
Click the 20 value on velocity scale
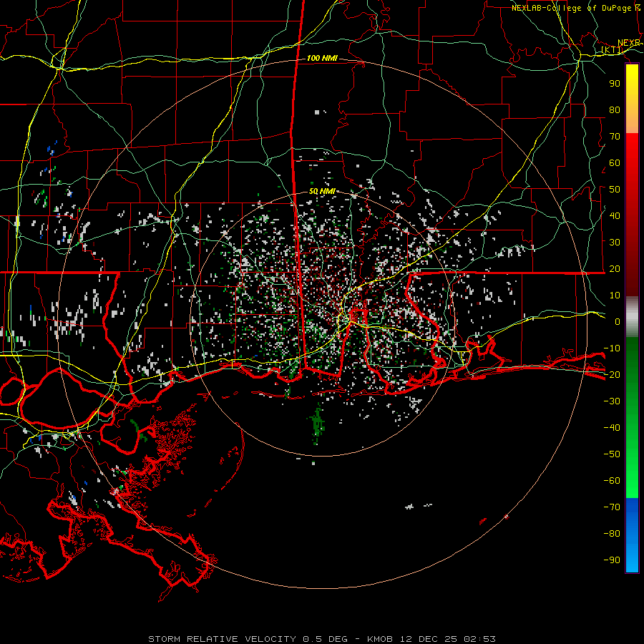(x=615, y=268)
